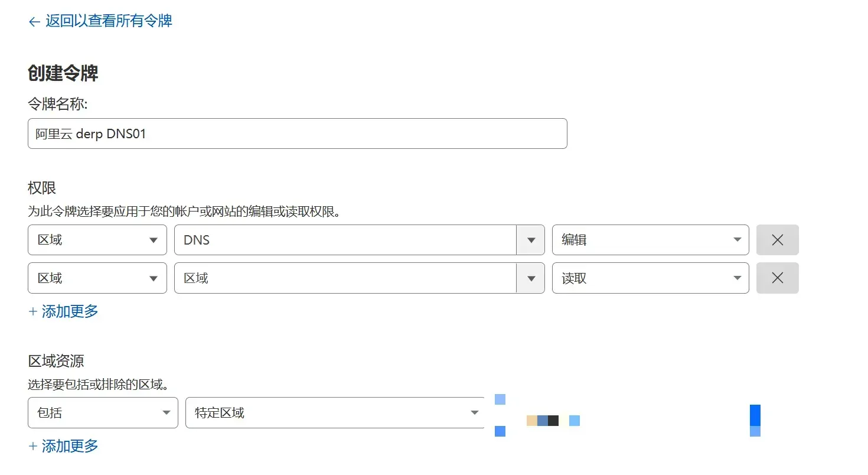Open the 读取 access level dropdown
The width and height of the screenshot is (868, 475).
(x=651, y=278)
